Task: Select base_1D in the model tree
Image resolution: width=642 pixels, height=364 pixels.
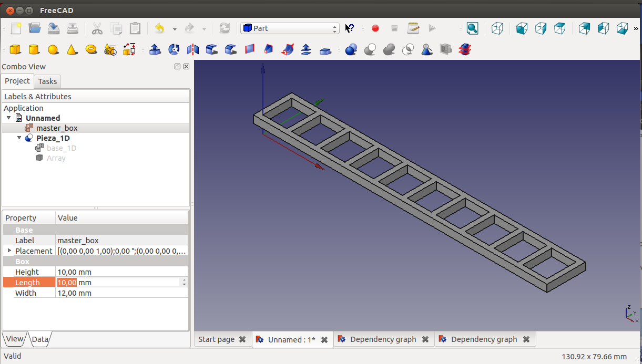Action: [x=61, y=148]
